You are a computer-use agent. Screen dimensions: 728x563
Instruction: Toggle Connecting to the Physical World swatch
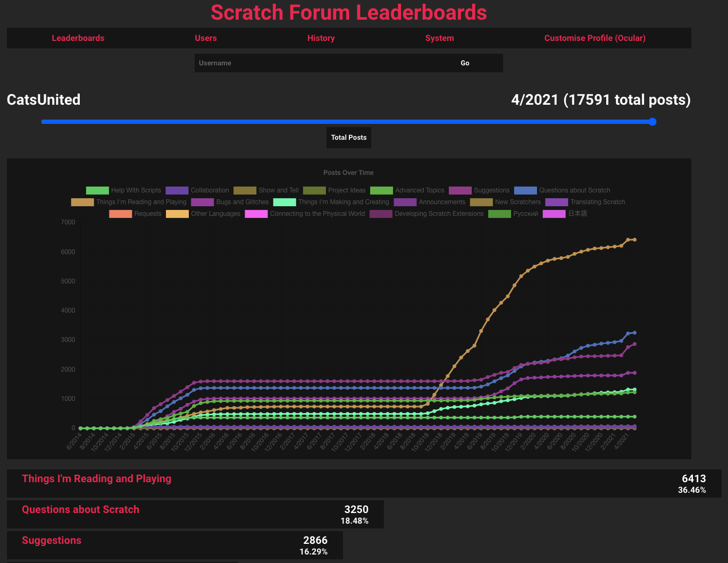pos(256,214)
